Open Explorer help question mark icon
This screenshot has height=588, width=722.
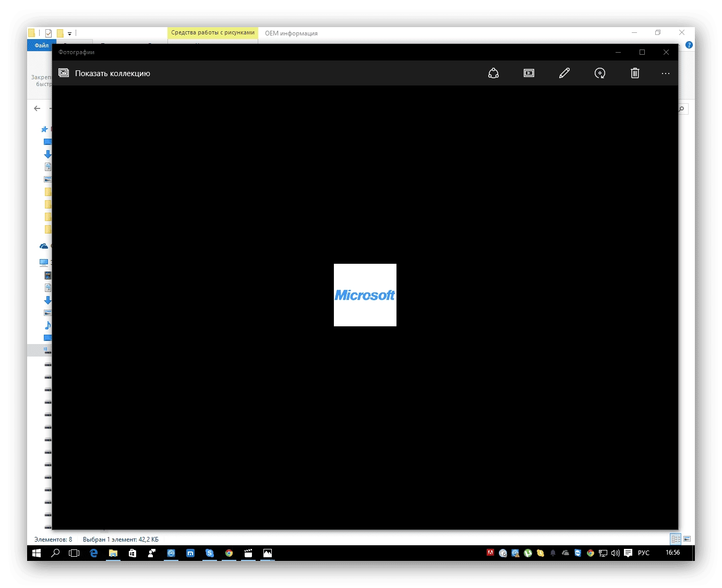point(689,45)
